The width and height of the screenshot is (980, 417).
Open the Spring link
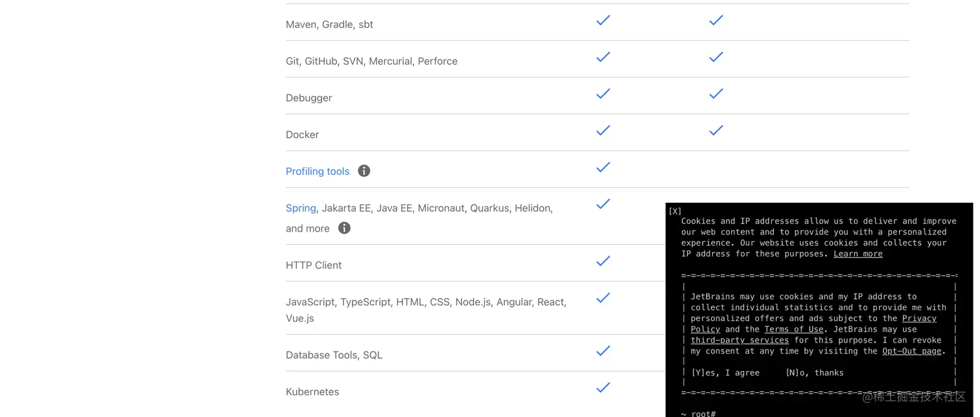[x=301, y=208]
